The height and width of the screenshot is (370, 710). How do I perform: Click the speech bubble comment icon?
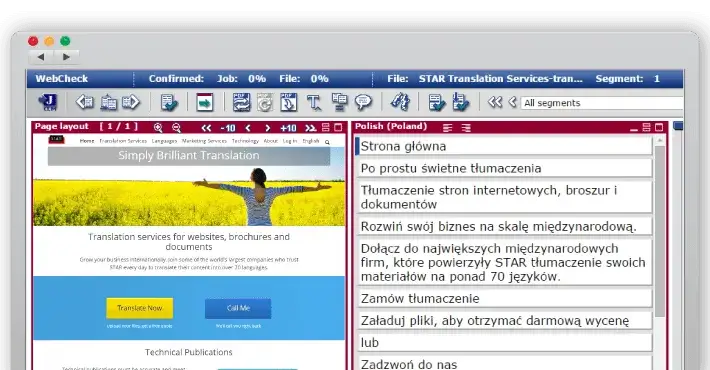tap(363, 102)
